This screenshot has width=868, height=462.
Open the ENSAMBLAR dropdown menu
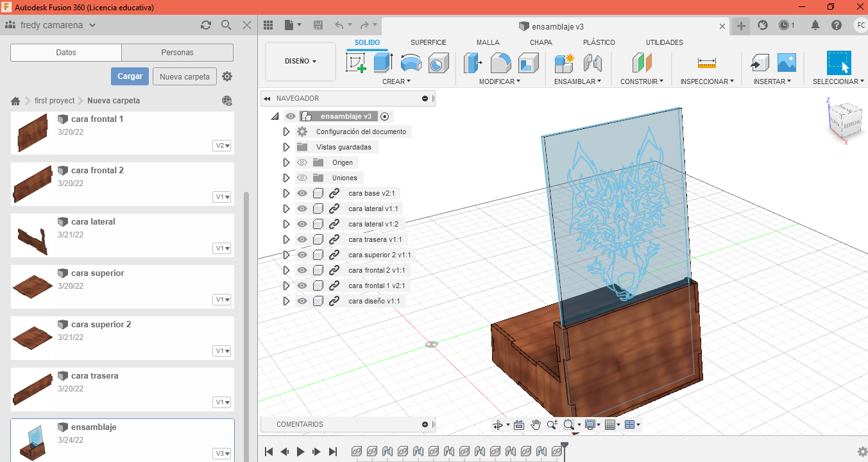(x=577, y=81)
